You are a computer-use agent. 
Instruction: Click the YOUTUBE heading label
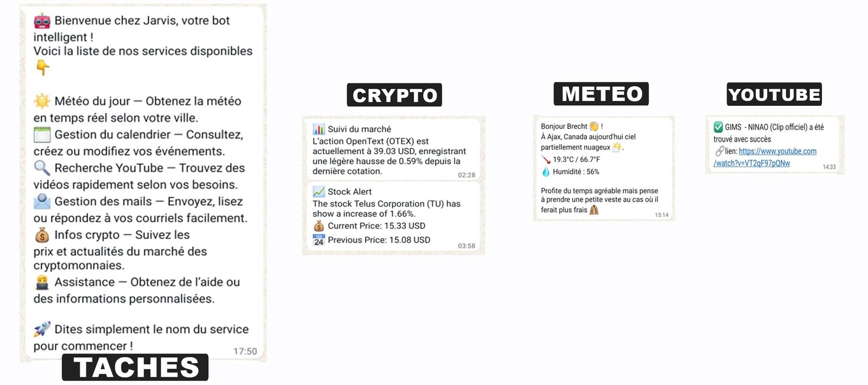774,94
